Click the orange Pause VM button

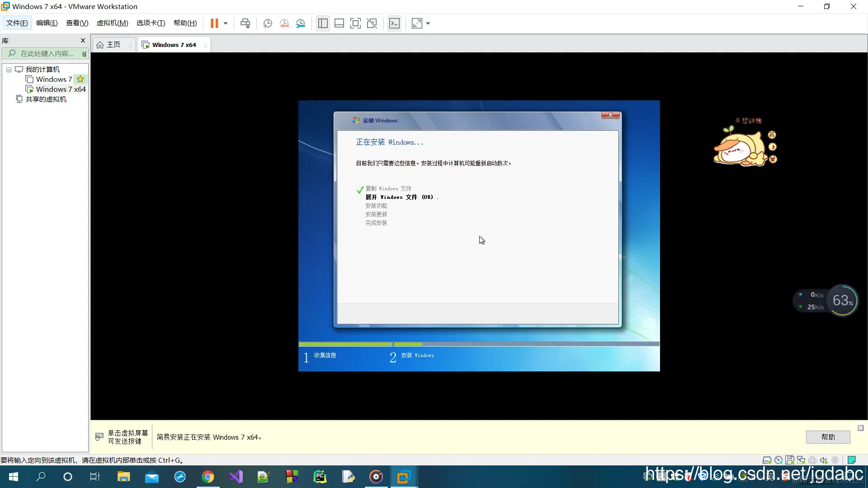(x=214, y=23)
